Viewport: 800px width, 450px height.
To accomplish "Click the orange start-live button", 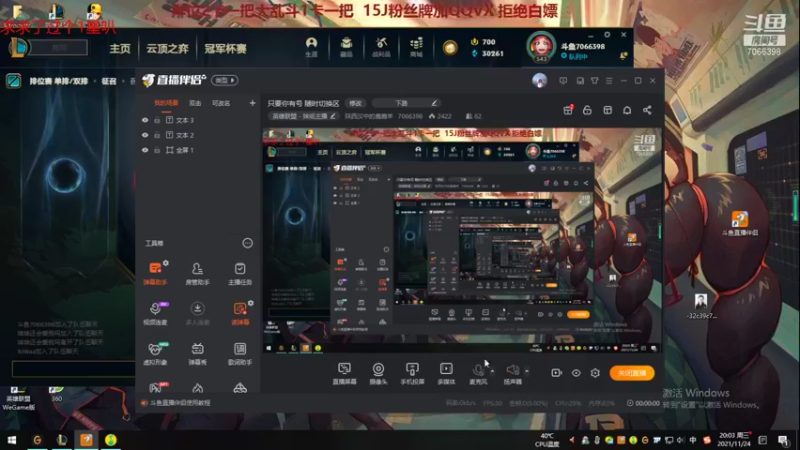I will 632,373.
